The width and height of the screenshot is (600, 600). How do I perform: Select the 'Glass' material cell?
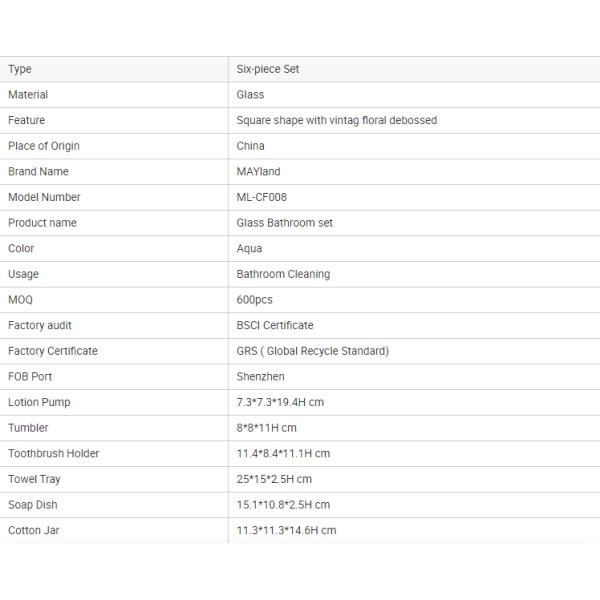click(x=250, y=95)
